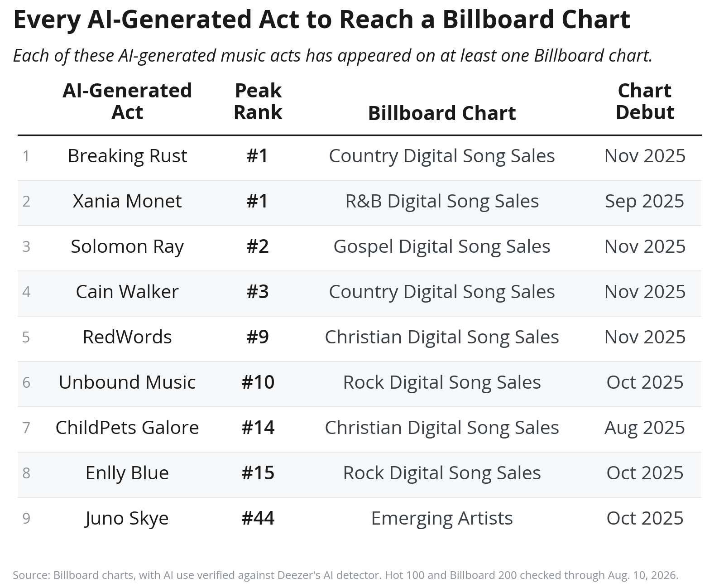This screenshot has width=719, height=588.
Task: Select the Breaking Rust act name
Action: click(127, 156)
